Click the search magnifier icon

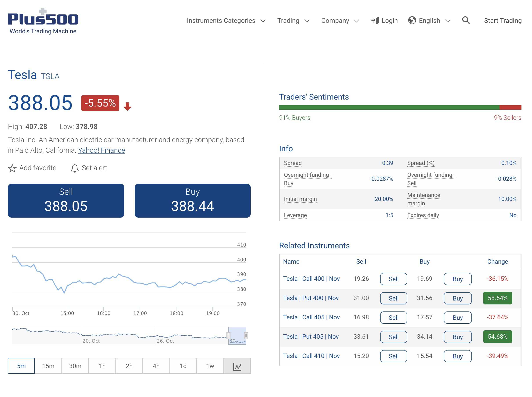pos(466,20)
